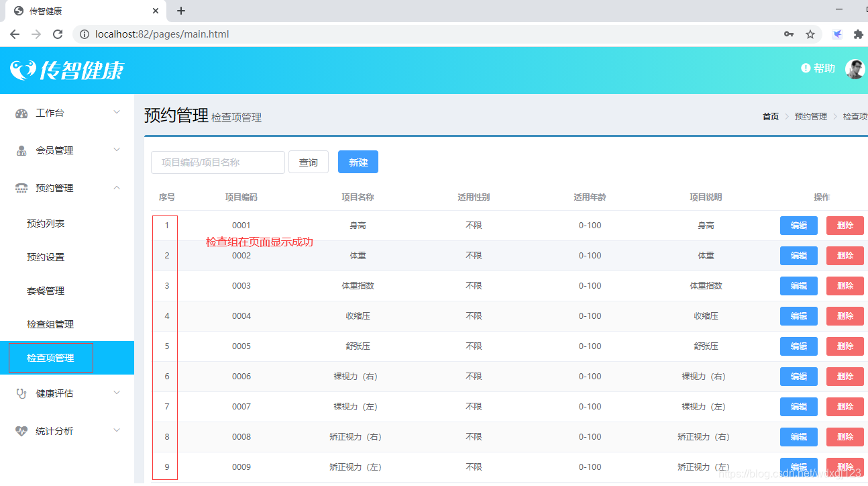Click the 新建 button
This screenshot has height=486, width=868.
point(358,162)
